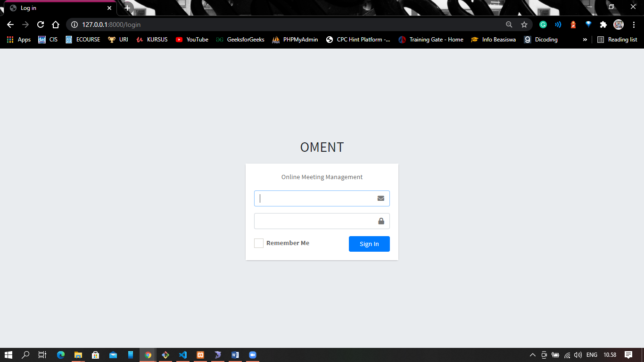The height and width of the screenshot is (362, 644).
Task: Open the Grammarly extension
Action: (542, 25)
